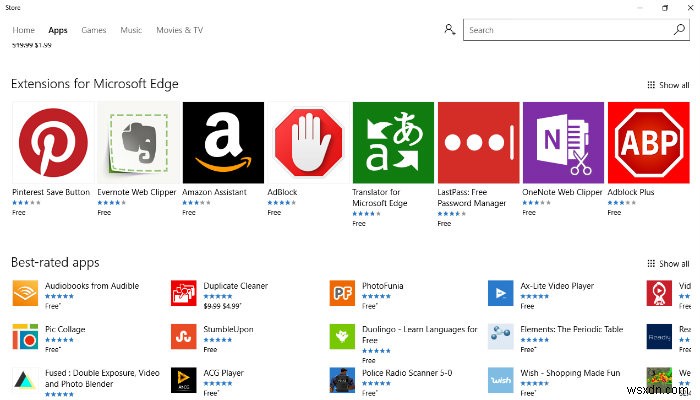The width and height of the screenshot is (700, 400).
Task: Click the ACG Player title text
Action: [x=223, y=373]
